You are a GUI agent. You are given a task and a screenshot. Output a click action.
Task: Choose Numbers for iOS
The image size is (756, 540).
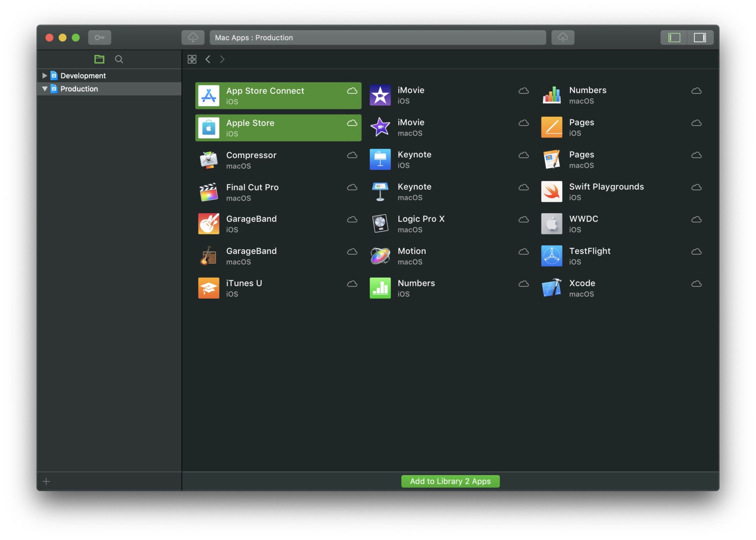point(450,288)
